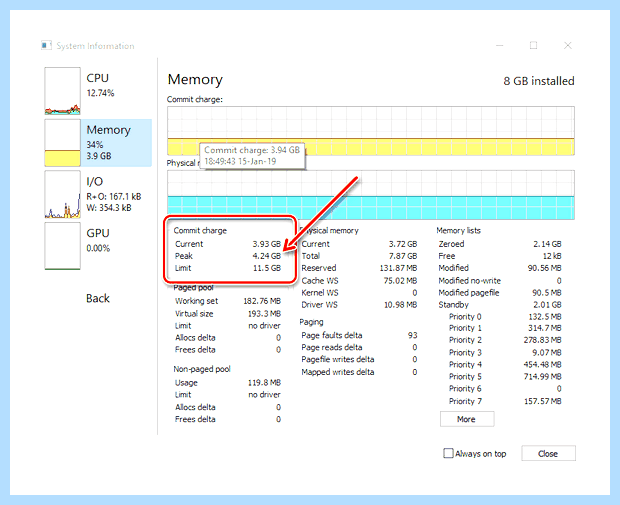Select the Memory section in sidebar
Screen dimensions: 620x505
pos(98,143)
